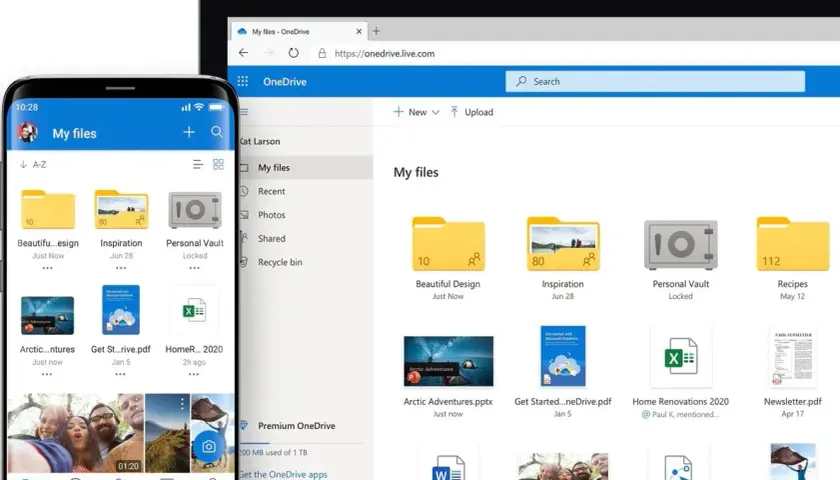Tap the blue camera scan button on phone
This screenshot has width=840, height=480.
[208, 446]
